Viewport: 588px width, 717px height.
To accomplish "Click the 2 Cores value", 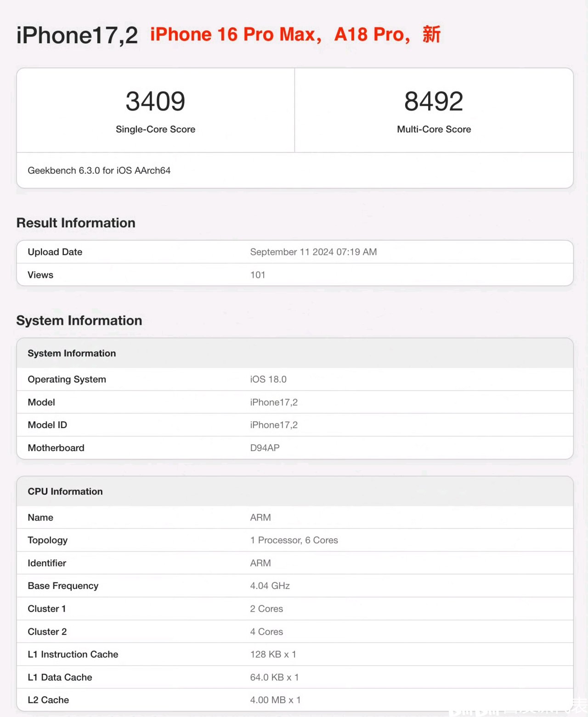I will pyautogui.click(x=266, y=609).
